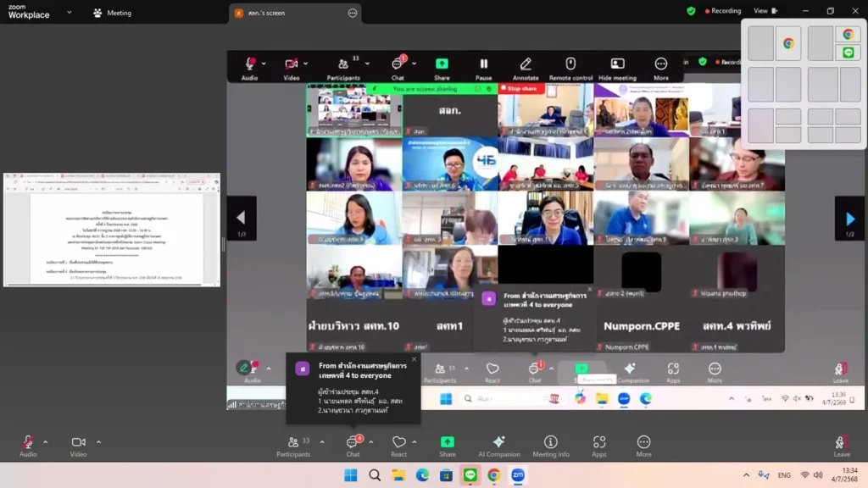Click the green encryption shield icon in title bar

[691, 11]
